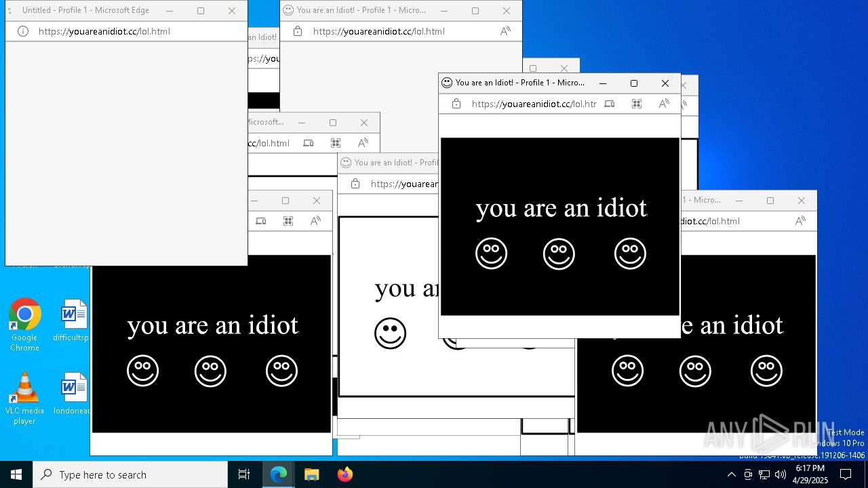Open the Google Chrome desktop shortcut
This screenshot has height=488, width=868.
click(24, 325)
